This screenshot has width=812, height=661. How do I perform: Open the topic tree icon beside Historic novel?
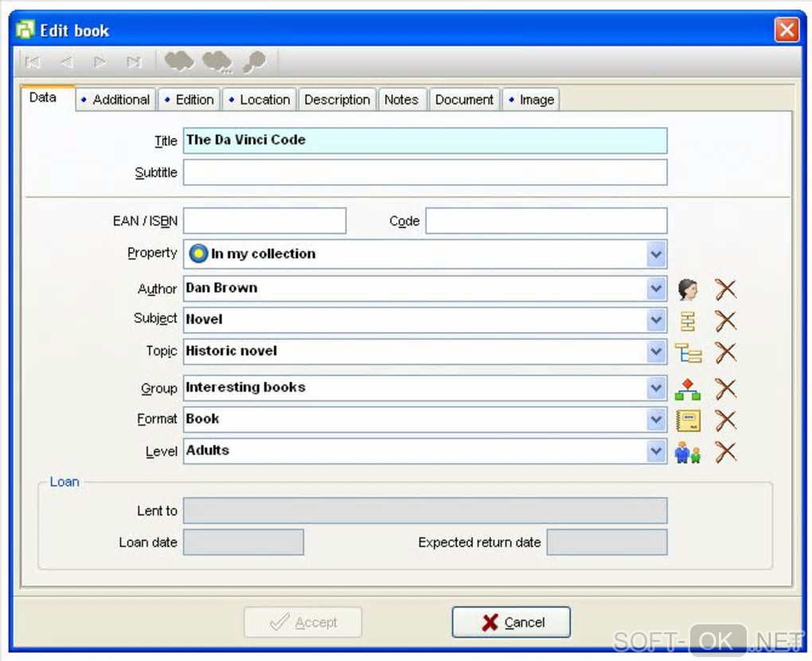(x=689, y=353)
